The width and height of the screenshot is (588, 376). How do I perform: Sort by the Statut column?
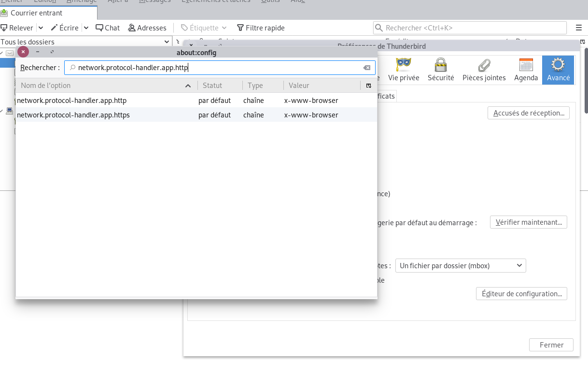tap(220, 86)
